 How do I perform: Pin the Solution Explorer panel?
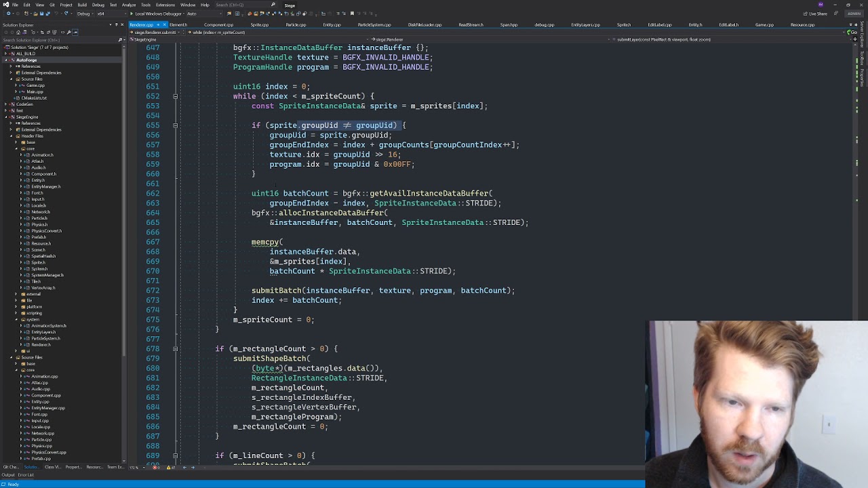[x=117, y=25]
